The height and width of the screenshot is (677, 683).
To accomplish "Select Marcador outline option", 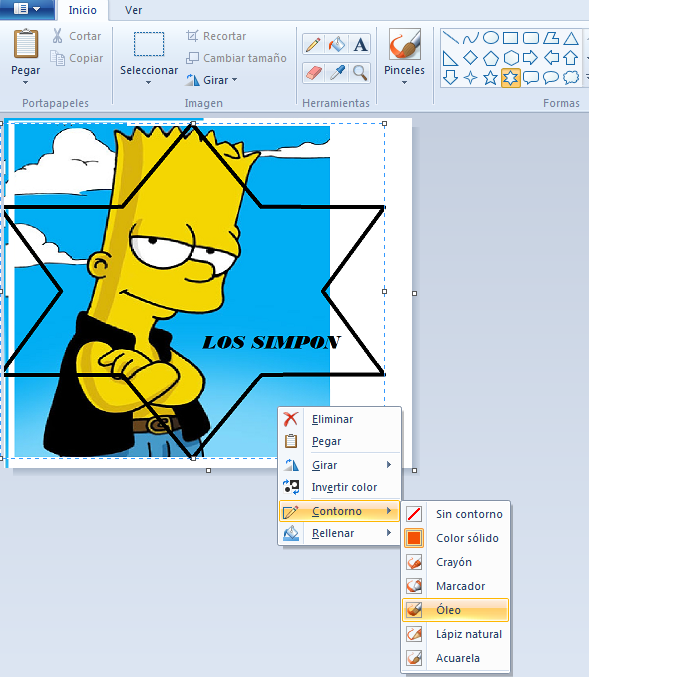I will [455, 586].
